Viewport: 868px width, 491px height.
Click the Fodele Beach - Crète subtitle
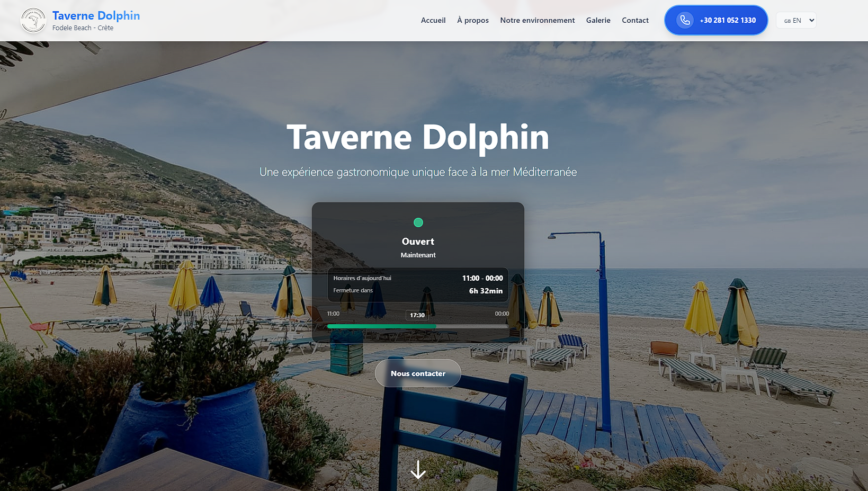tap(82, 28)
